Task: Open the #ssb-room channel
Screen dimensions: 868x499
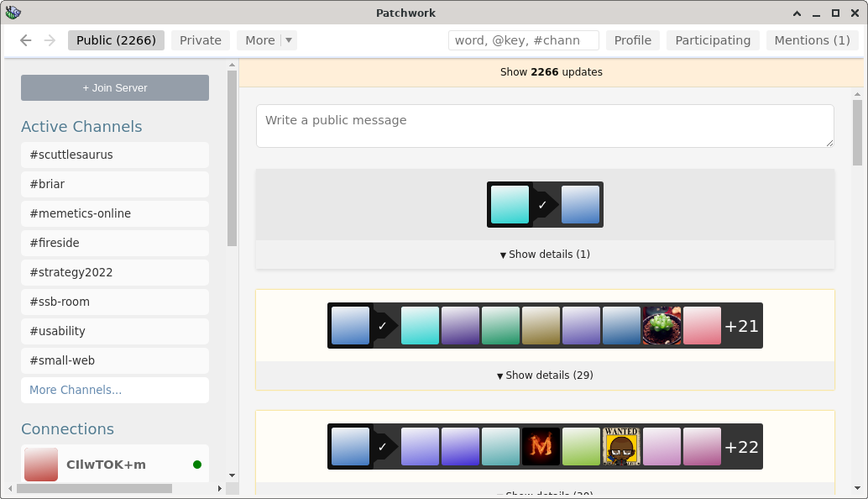Action: tap(115, 302)
